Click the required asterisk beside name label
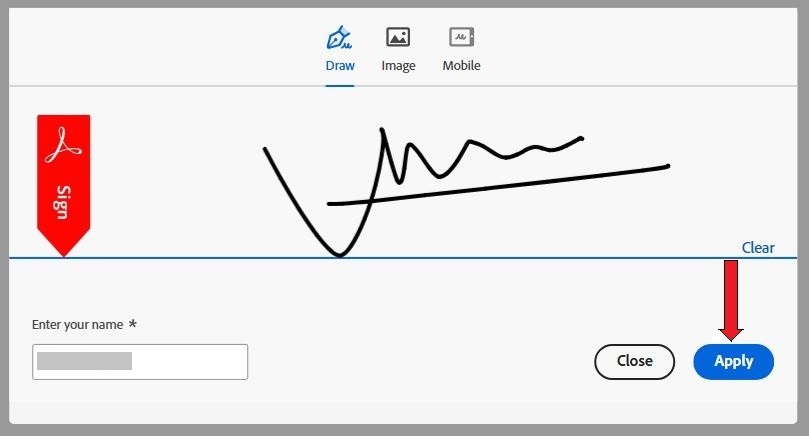This screenshot has width=809, height=436. click(x=133, y=325)
